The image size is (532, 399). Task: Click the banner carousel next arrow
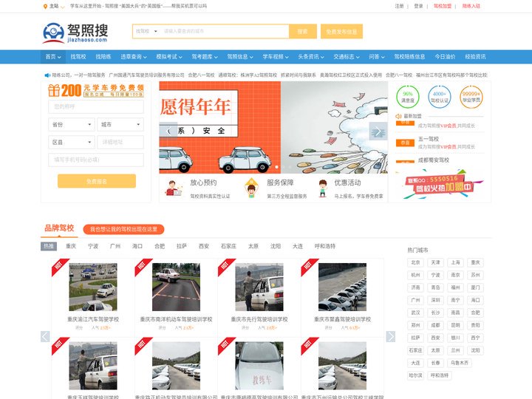[378, 131]
